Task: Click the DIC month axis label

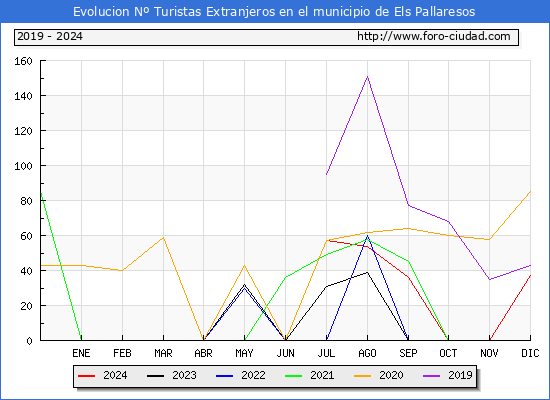Action: pyautogui.click(x=530, y=353)
